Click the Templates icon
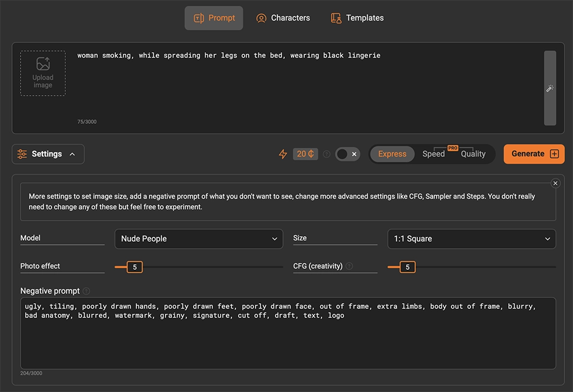The width and height of the screenshot is (573, 392). point(335,18)
